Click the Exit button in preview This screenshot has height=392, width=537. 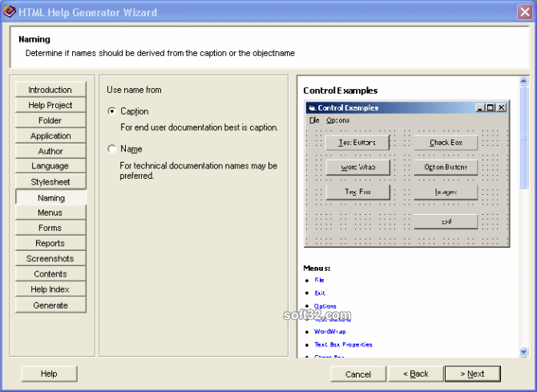[446, 221]
